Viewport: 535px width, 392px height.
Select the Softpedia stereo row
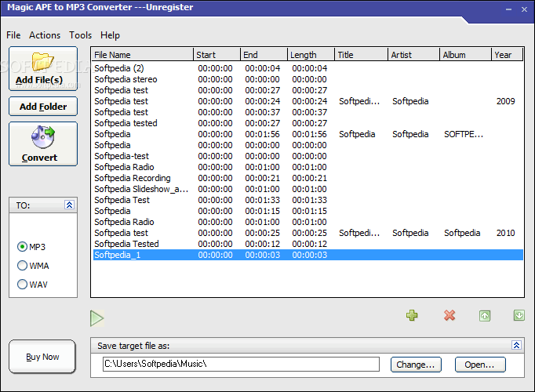[x=308, y=79]
